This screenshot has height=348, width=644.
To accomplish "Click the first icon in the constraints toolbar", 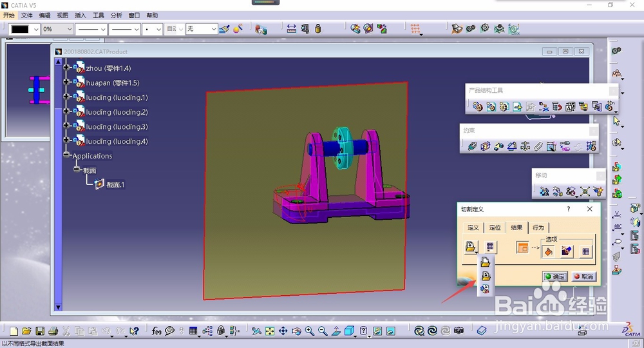I will [472, 146].
